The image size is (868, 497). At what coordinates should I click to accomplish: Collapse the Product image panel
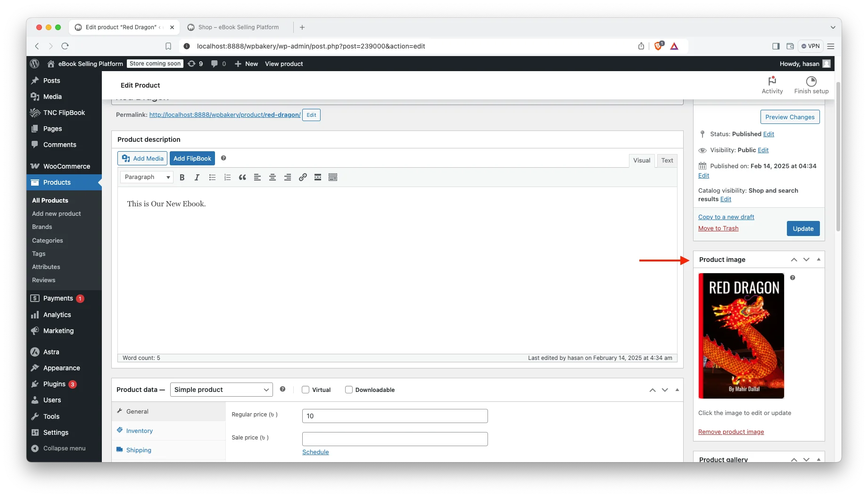pos(818,260)
